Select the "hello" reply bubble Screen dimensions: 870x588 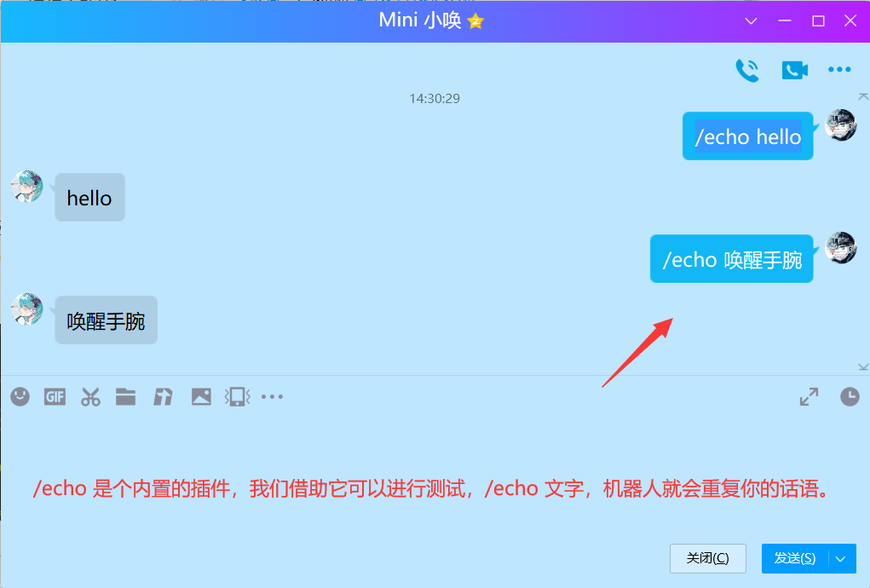89,198
